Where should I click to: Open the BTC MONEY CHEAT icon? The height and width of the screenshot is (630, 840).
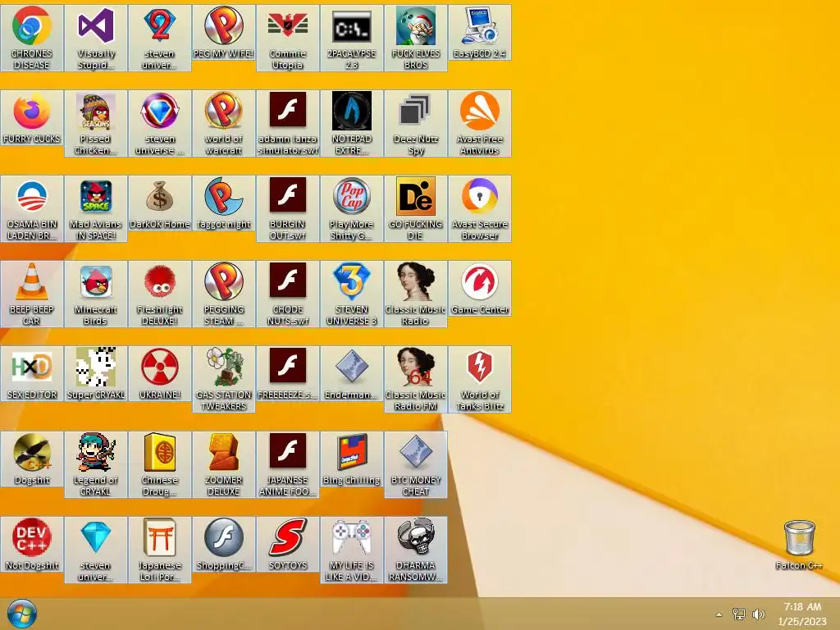(416, 464)
